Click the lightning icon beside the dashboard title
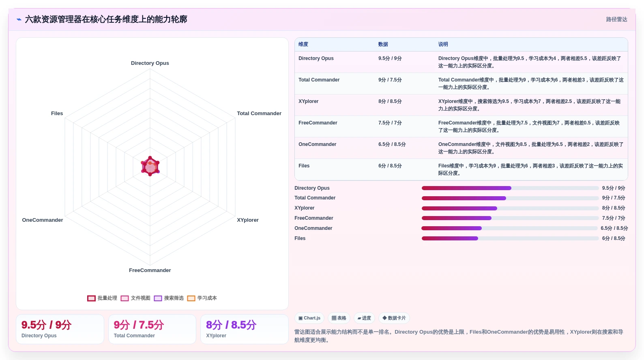Screen dimensions: 644x360 click(x=19, y=19)
